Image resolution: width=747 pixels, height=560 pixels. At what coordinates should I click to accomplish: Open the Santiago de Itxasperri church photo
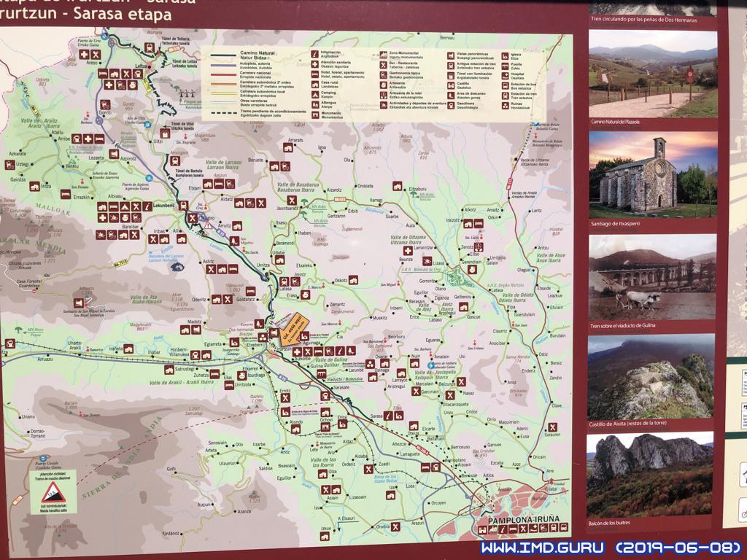652,174
